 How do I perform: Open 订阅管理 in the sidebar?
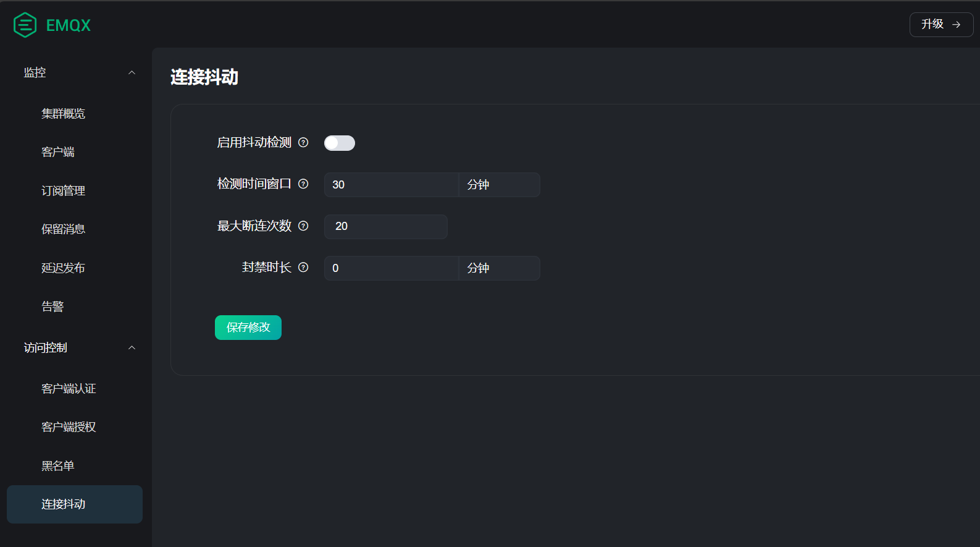point(63,191)
